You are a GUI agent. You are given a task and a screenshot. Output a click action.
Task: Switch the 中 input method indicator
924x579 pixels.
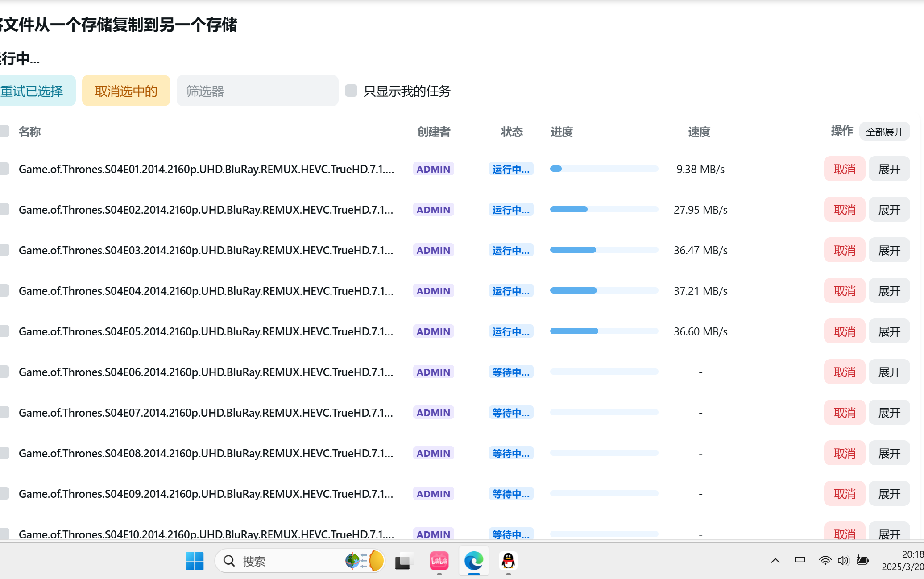tap(800, 561)
